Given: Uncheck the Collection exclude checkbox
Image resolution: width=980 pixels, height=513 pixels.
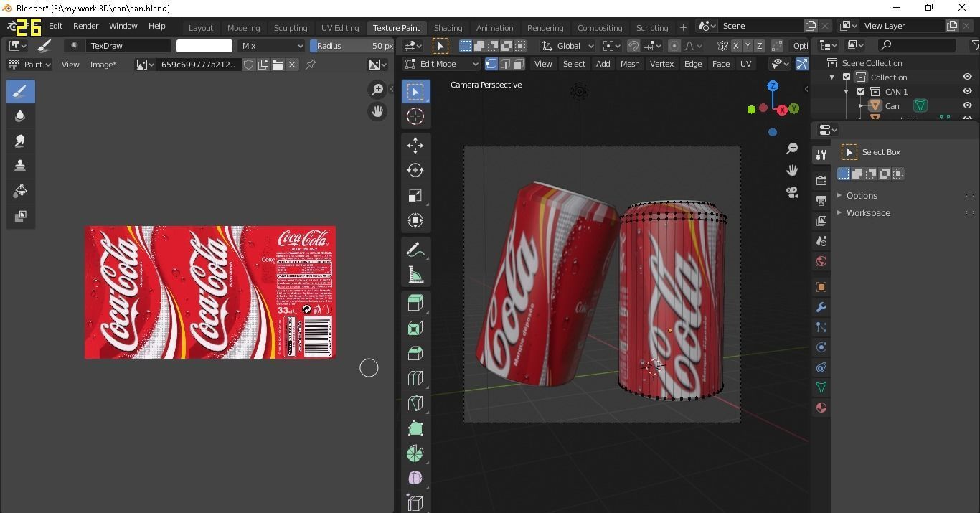Looking at the screenshot, I should point(847,77).
